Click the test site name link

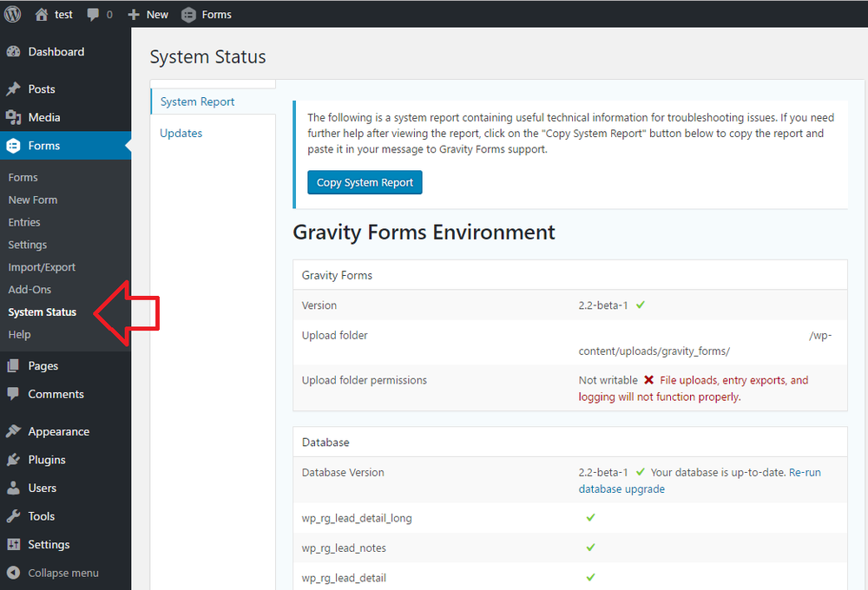pyautogui.click(x=63, y=15)
